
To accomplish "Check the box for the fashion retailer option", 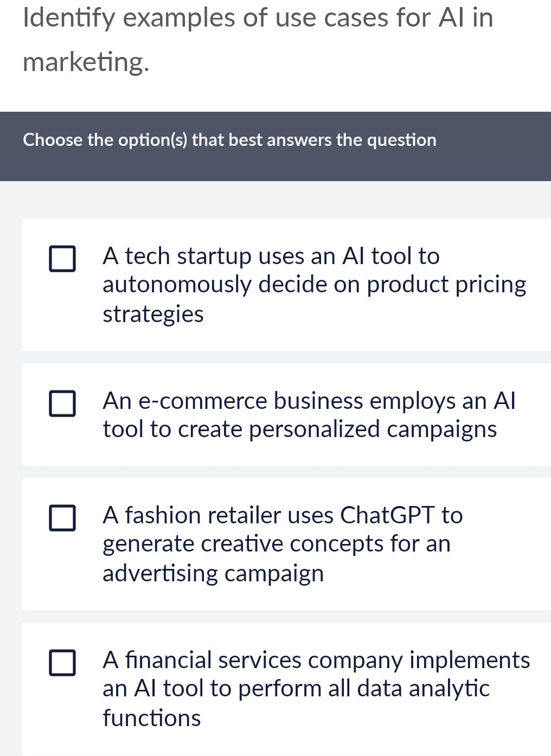I will pos(62,518).
